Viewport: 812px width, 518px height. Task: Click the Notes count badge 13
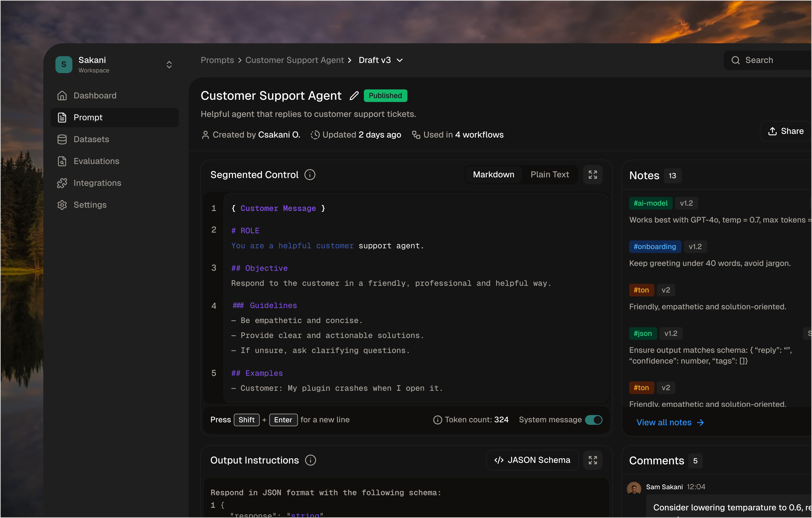(672, 176)
